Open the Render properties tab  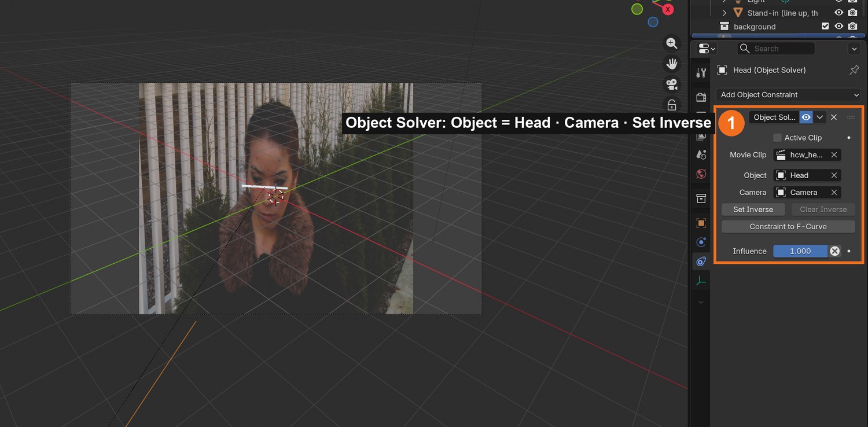[701, 97]
